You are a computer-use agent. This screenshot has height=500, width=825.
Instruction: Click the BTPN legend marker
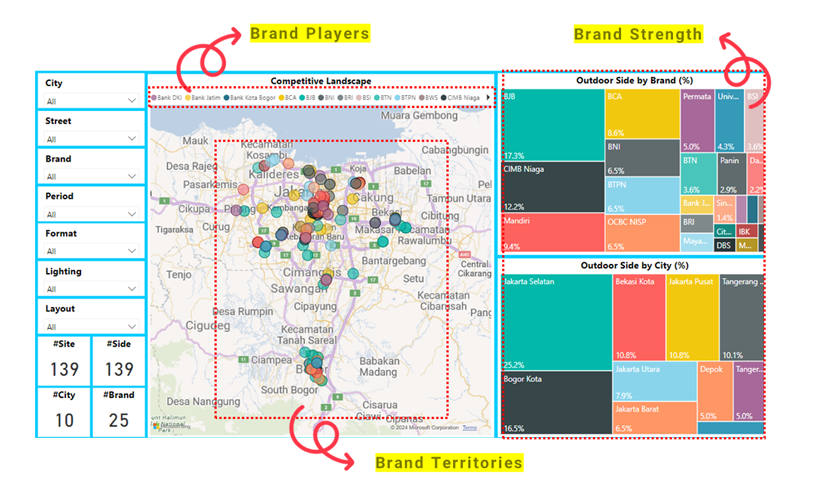(400, 98)
